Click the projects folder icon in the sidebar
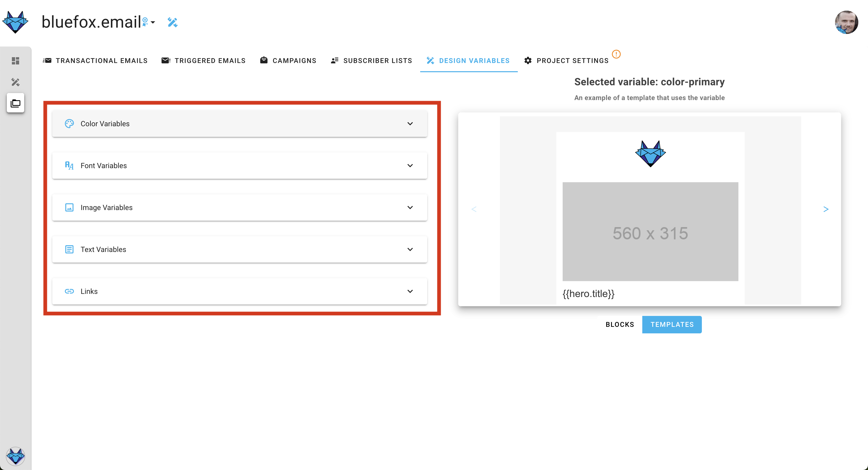 15,103
